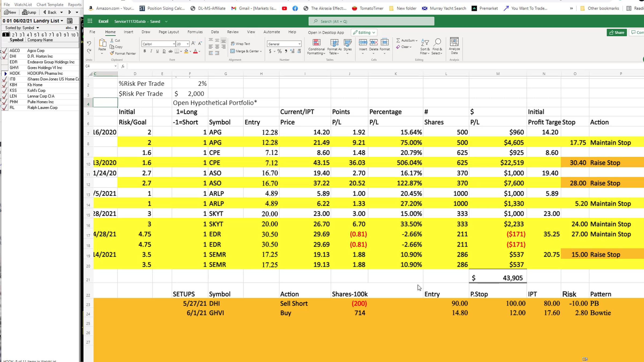This screenshot has height=362, width=644.
Task: Apply currency dollar format
Action: 270,51
